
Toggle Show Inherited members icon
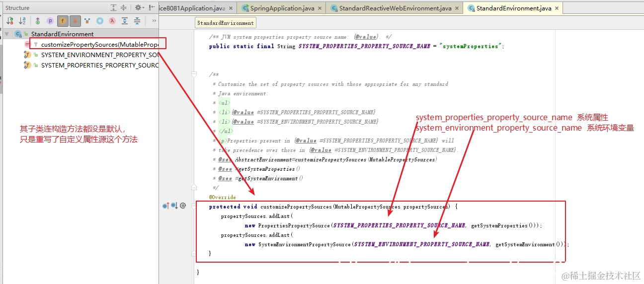[38, 21]
